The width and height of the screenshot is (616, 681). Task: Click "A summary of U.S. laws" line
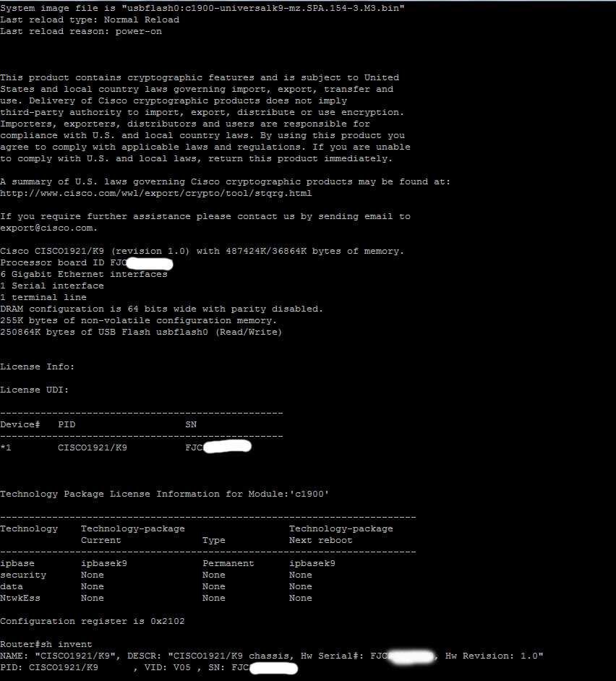pyautogui.click(x=225, y=181)
